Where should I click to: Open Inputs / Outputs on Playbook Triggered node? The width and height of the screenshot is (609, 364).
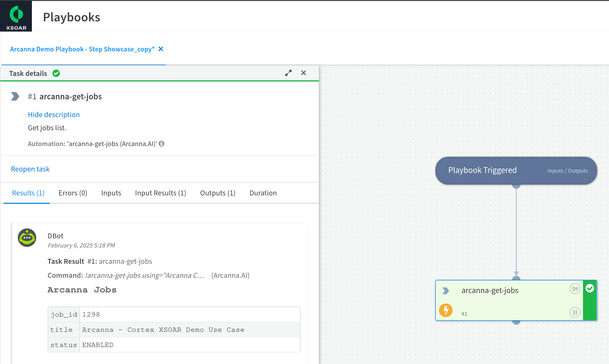568,171
